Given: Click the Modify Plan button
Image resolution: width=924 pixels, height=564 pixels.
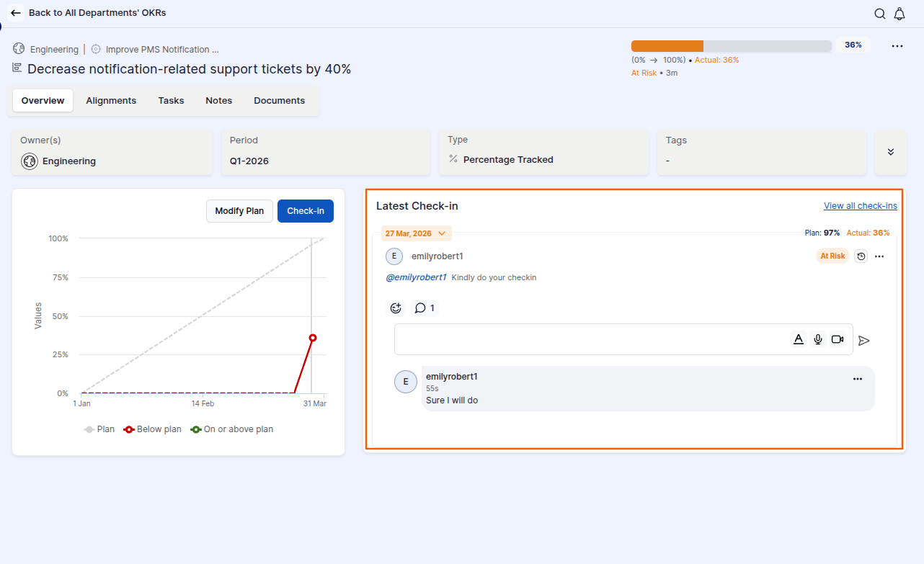Looking at the screenshot, I should tap(240, 211).
